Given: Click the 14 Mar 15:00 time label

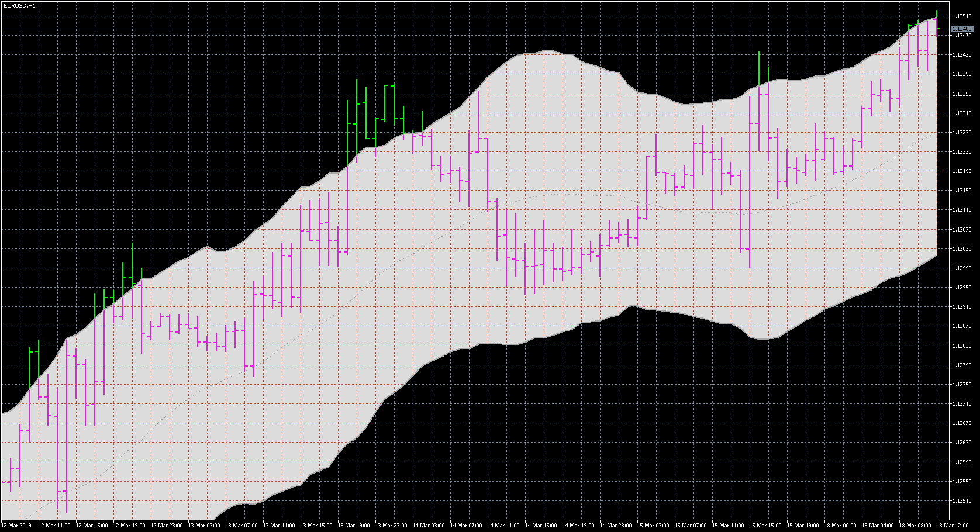Looking at the screenshot, I should pos(541,526).
